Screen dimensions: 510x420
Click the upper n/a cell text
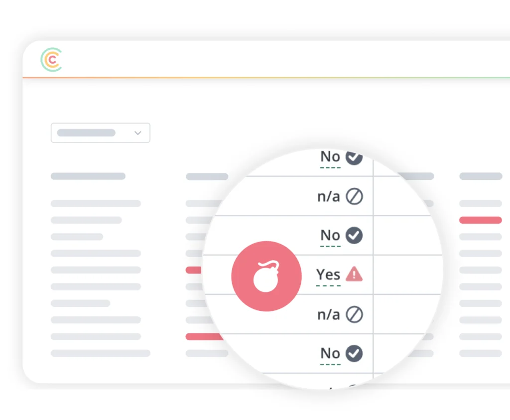click(329, 197)
